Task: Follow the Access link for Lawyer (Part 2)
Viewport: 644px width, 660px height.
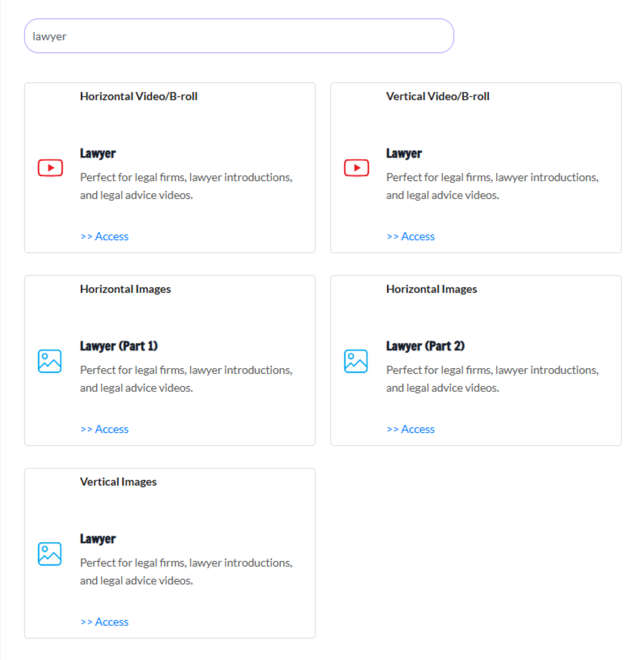Action: click(x=411, y=429)
